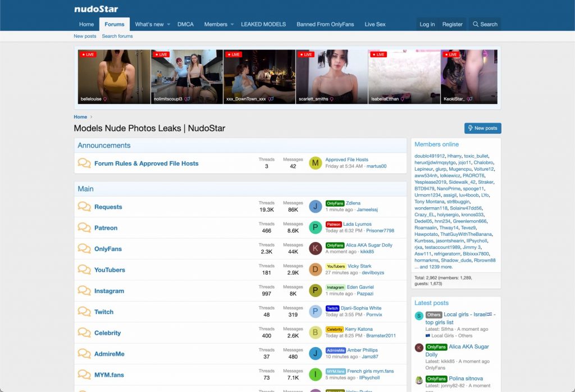This screenshot has height=392, width=575.
Task: Open the Live Sex nav item
Action: (x=375, y=24)
